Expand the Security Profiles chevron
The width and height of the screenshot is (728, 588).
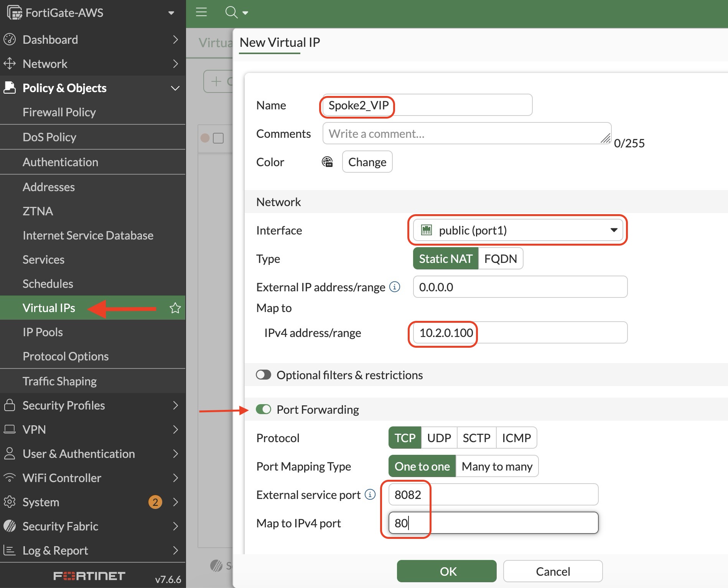click(175, 405)
